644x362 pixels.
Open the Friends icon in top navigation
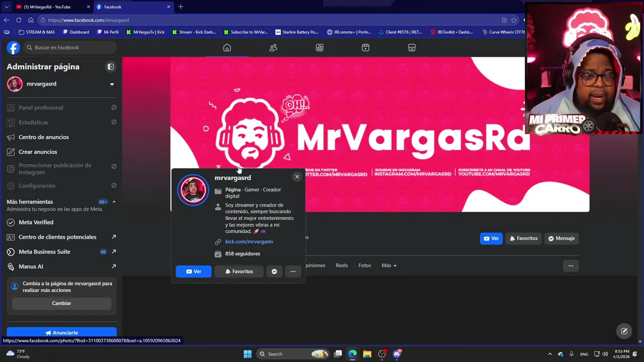click(x=273, y=47)
